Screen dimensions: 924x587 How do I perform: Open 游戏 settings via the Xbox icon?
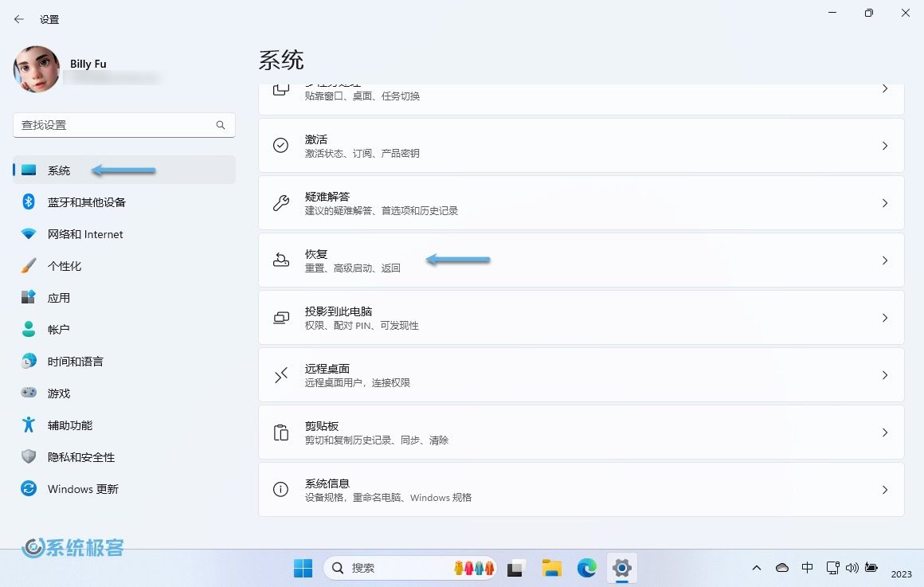point(29,393)
